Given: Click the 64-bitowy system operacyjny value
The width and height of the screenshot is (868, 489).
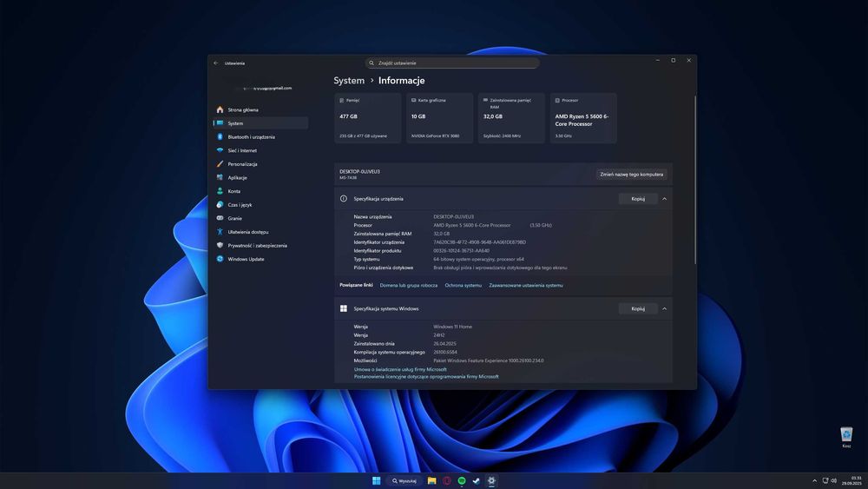Looking at the screenshot, I should (x=478, y=259).
